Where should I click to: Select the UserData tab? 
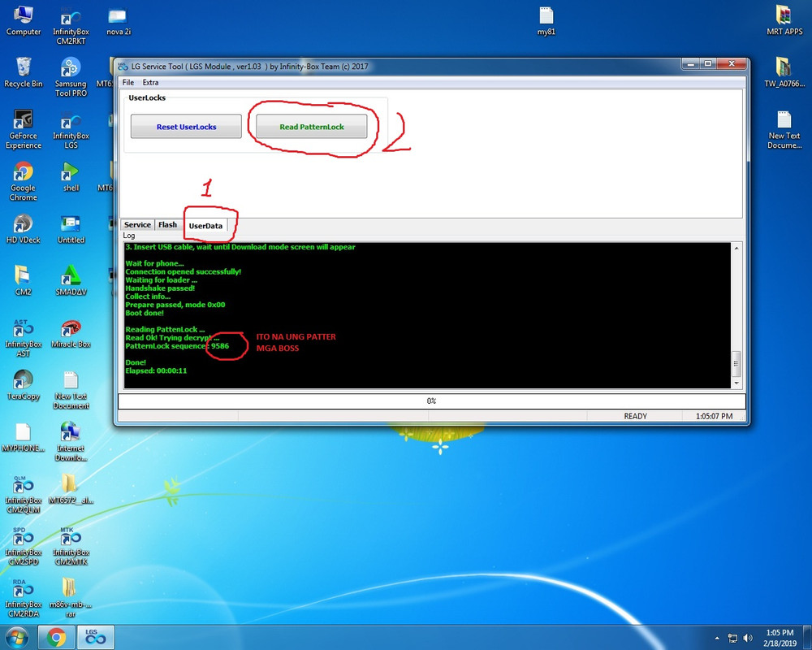[205, 226]
